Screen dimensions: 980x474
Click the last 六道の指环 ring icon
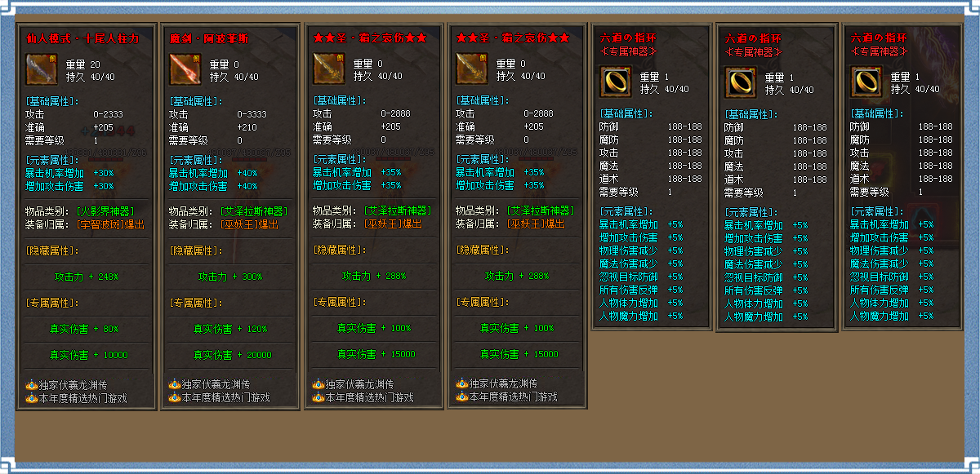[865, 82]
